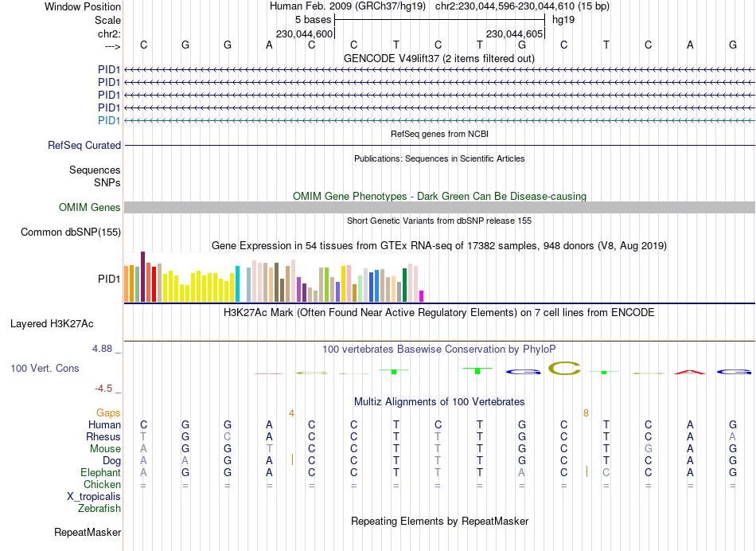Click the cyan bar in GTEx expression chart
The height and width of the screenshot is (551, 756).
click(x=237, y=283)
